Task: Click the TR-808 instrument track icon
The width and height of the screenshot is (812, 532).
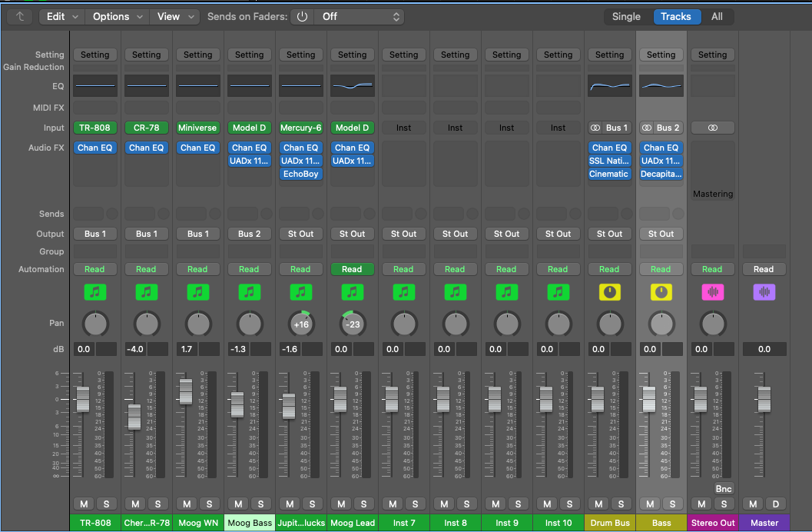Action: point(94,292)
